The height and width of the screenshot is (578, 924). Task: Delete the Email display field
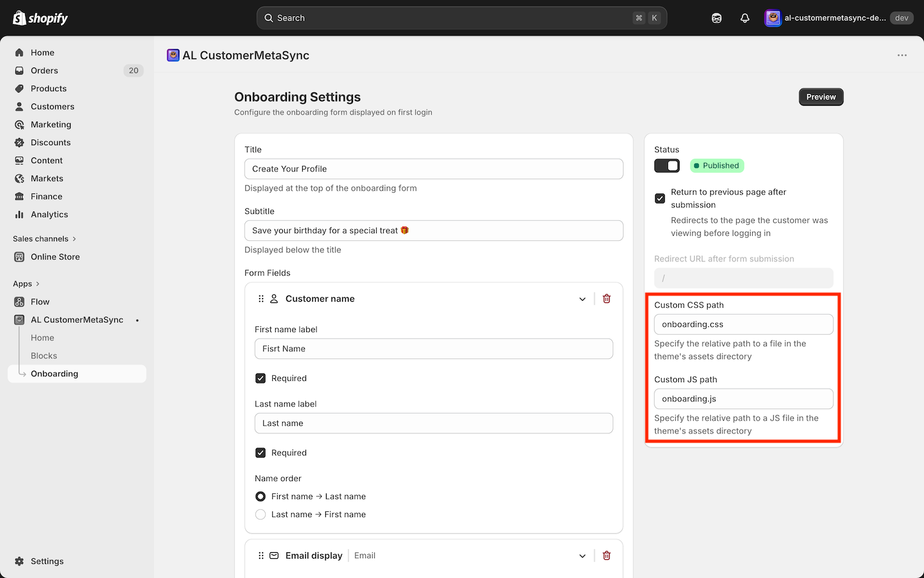[x=607, y=556]
